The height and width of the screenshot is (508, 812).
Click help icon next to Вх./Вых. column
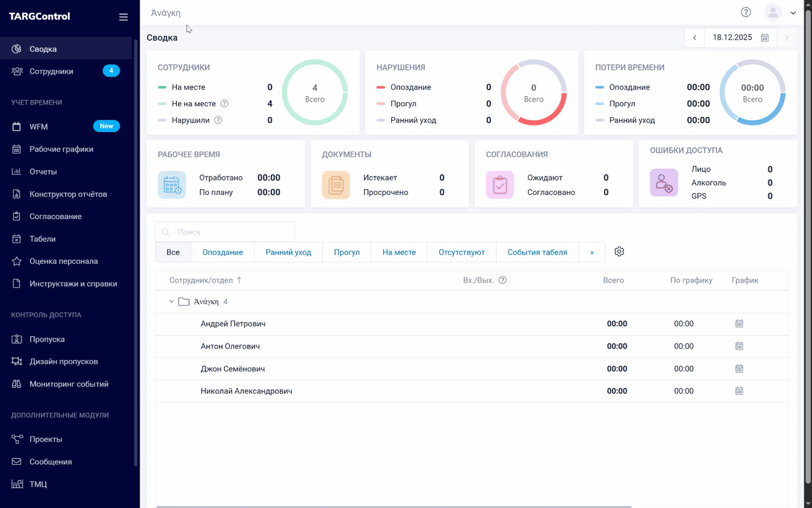(x=502, y=280)
